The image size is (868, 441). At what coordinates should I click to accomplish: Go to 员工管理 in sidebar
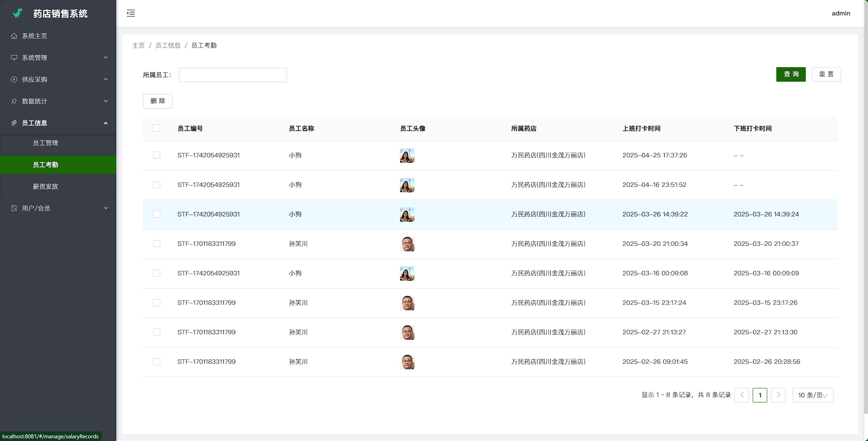tap(45, 143)
